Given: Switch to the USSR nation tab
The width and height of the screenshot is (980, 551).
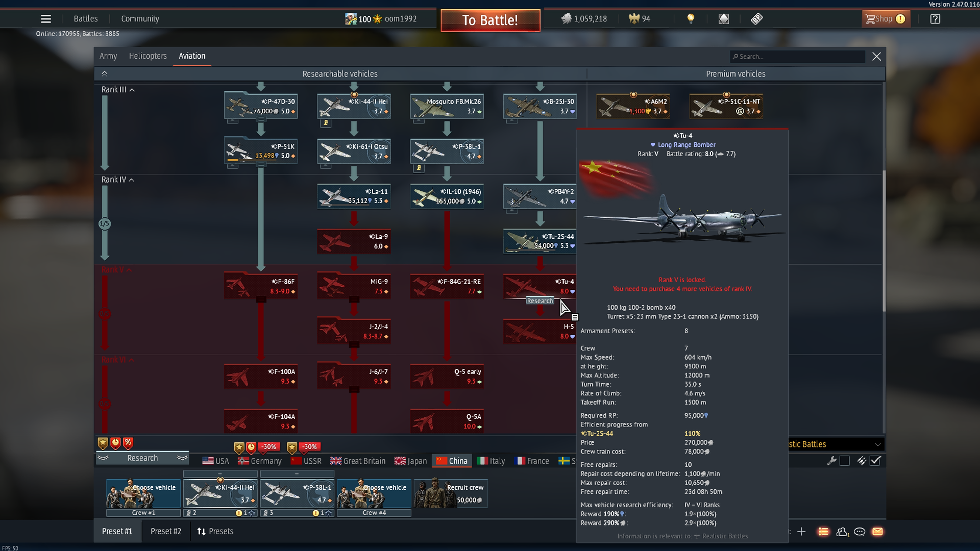Looking at the screenshot, I should 306,461.
